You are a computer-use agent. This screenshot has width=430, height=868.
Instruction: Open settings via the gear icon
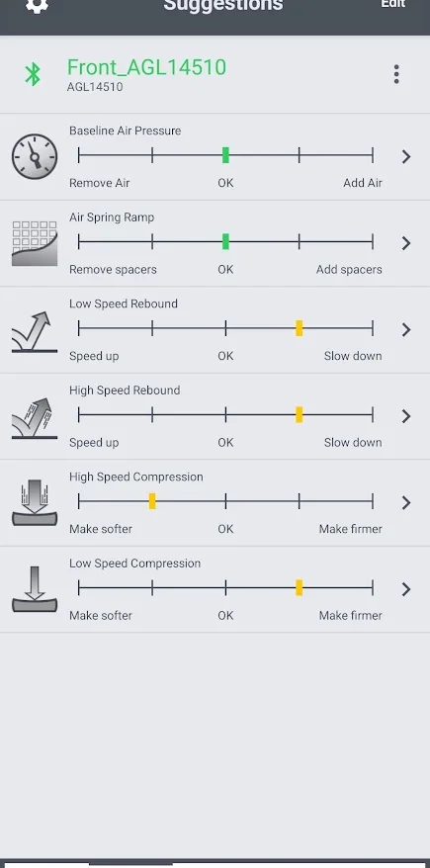coord(37,4)
